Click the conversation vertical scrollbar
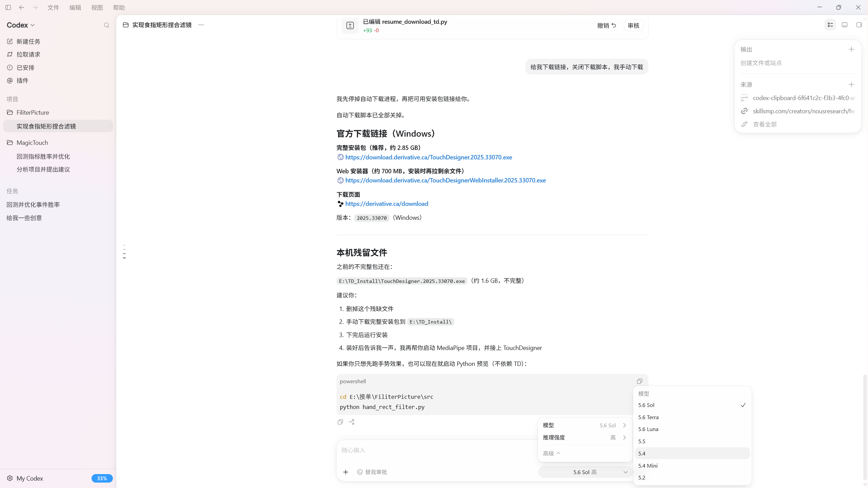Screen dimensions: 868x488 [865, 427]
